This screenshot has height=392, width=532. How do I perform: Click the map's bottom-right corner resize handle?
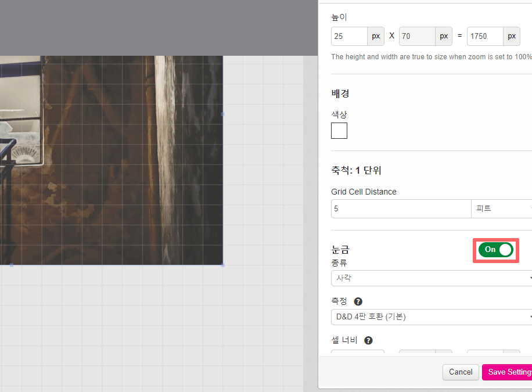pos(223,265)
